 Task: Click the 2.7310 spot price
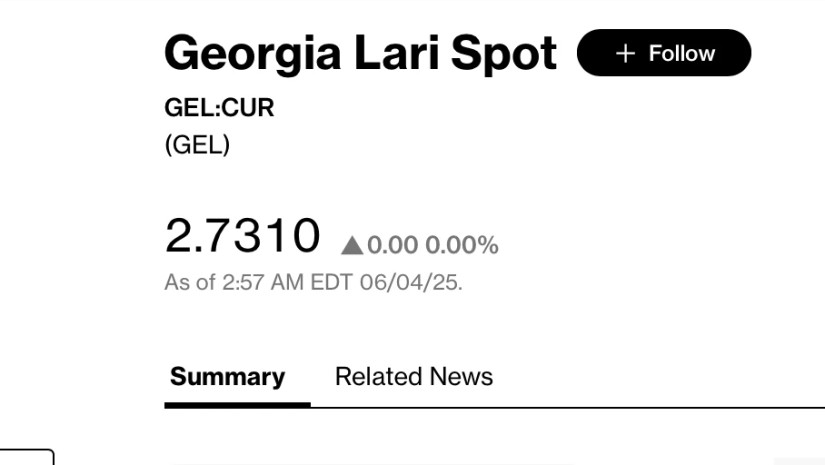click(x=243, y=235)
